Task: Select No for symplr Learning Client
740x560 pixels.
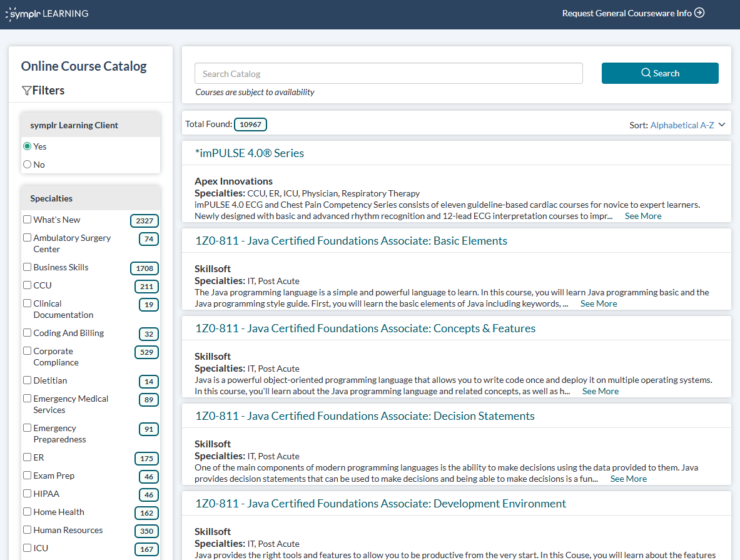Action: point(28,165)
